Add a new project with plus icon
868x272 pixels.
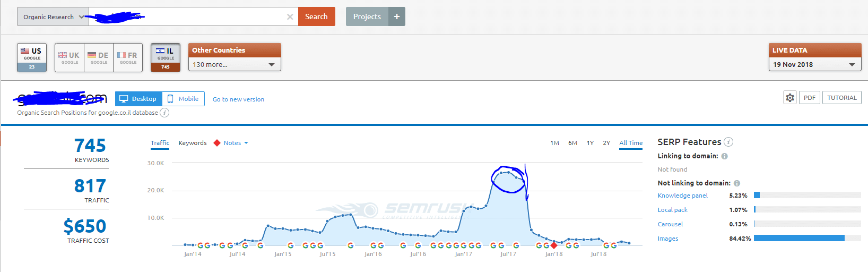[x=397, y=16]
